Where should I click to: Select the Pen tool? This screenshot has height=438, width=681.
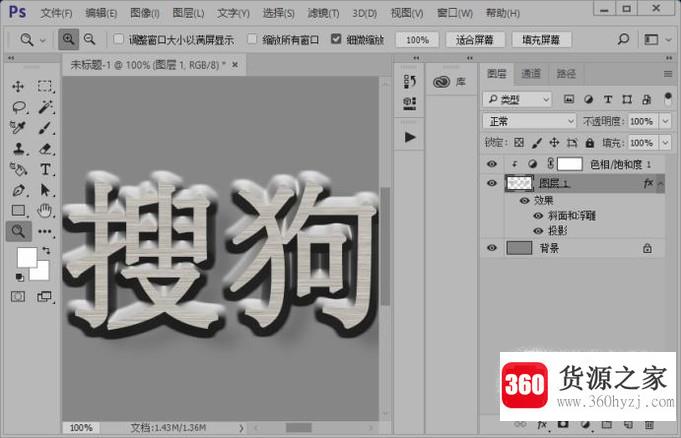[x=19, y=190]
